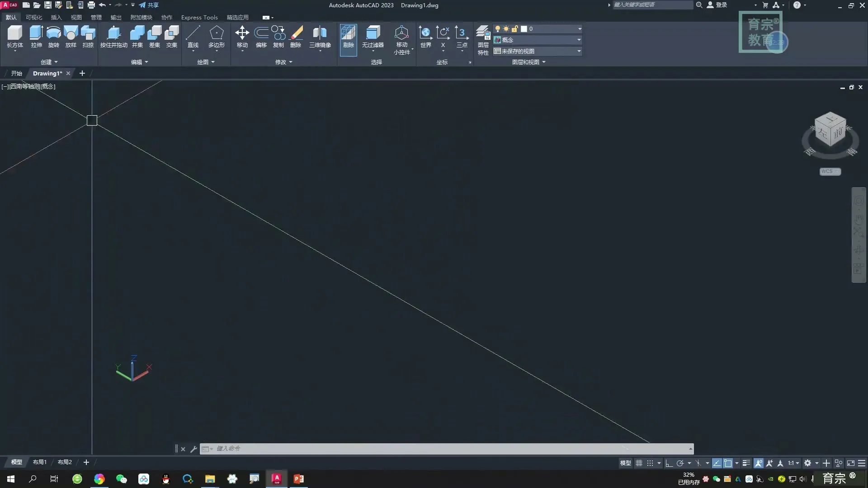Image resolution: width=868 pixels, height=488 pixels.
Task: Click the WCS button under ViewCube
Action: tap(830, 172)
